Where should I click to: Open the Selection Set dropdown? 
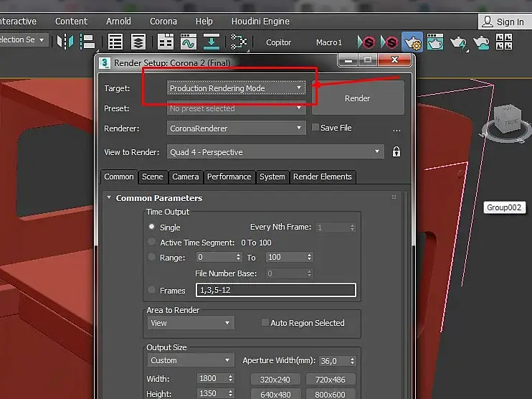click(24, 39)
